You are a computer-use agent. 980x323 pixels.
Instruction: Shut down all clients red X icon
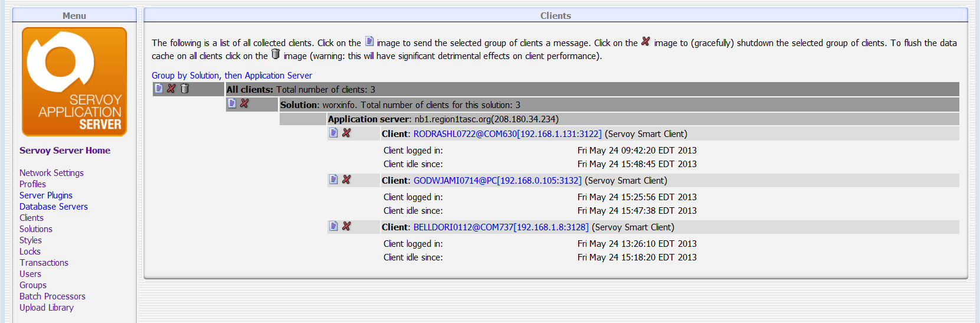(171, 89)
